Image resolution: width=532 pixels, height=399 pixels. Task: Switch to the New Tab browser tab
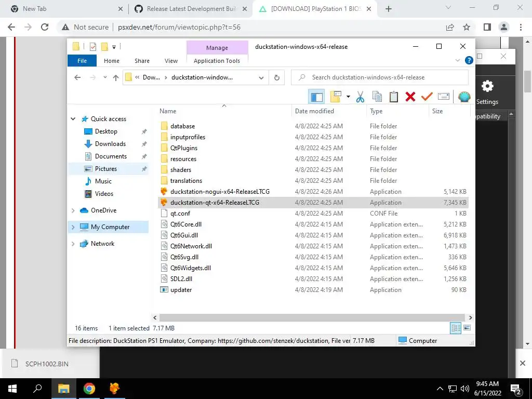tap(35, 9)
